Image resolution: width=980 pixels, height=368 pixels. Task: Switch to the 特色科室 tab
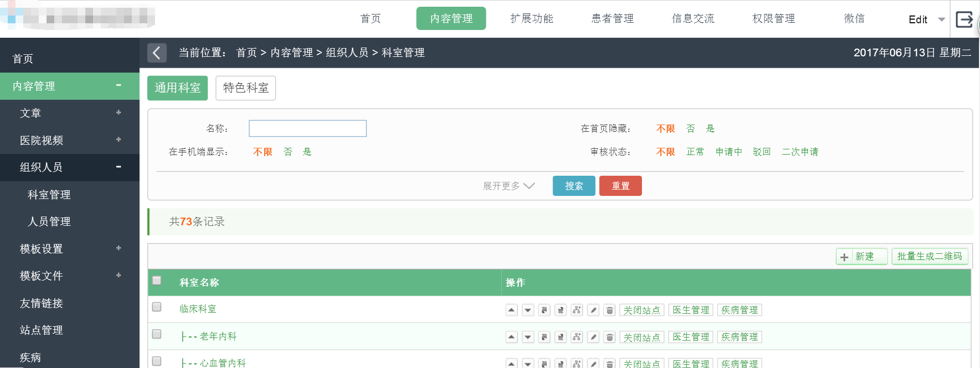click(246, 88)
